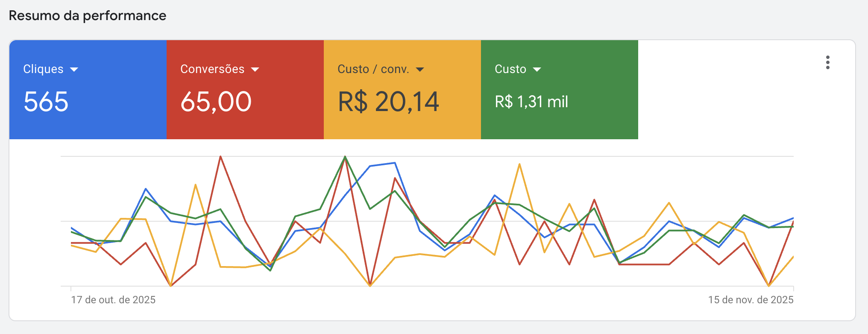Image resolution: width=868 pixels, height=334 pixels.
Task: Click the Resumo da performance heading
Action: (x=88, y=16)
